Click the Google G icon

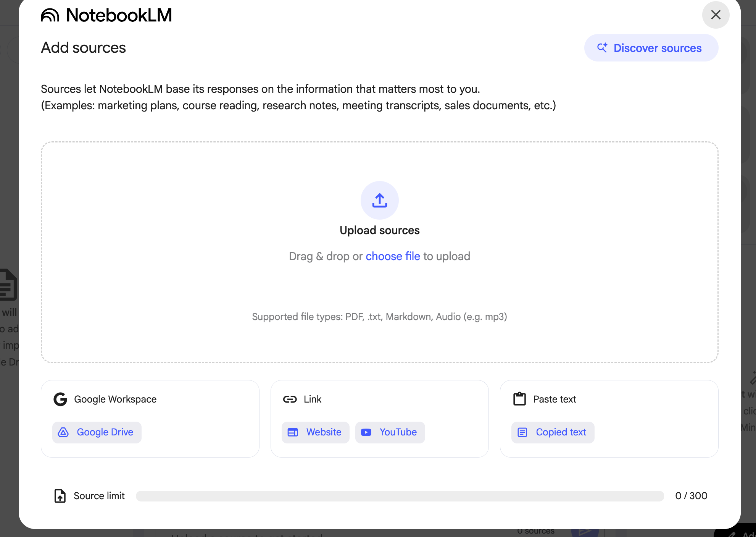tap(60, 399)
